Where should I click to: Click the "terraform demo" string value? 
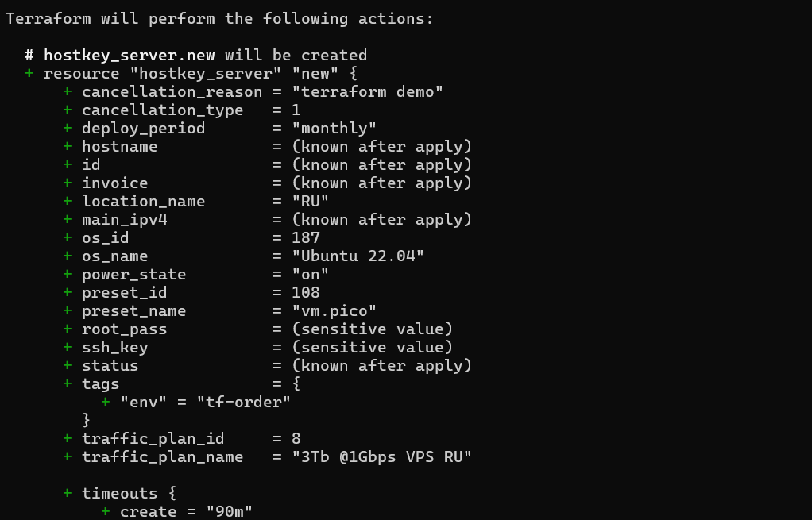(x=368, y=91)
